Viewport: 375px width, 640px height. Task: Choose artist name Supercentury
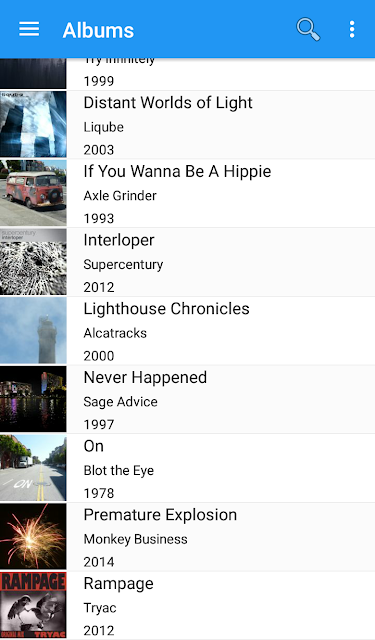pyautogui.click(x=123, y=264)
